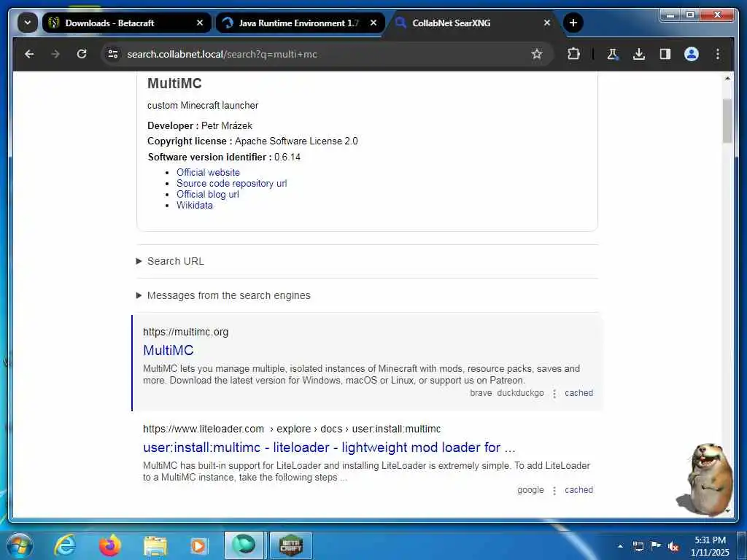Click the duckduckgo engine label

coord(520,393)
